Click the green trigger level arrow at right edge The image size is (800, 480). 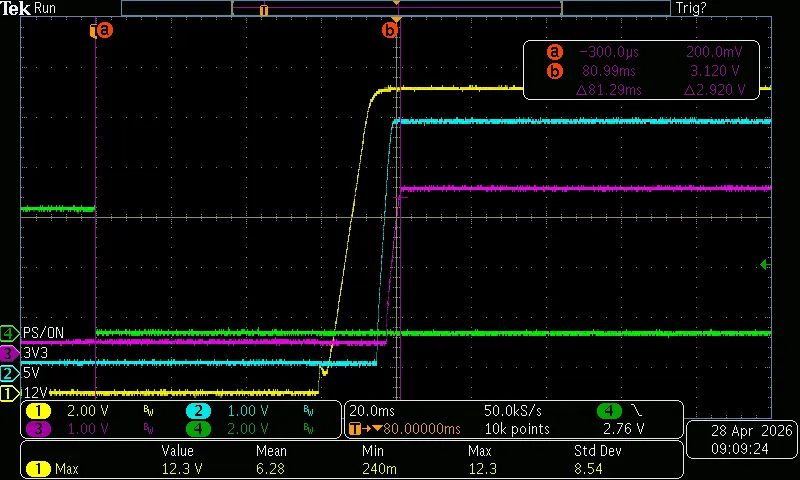coord(764,264)
